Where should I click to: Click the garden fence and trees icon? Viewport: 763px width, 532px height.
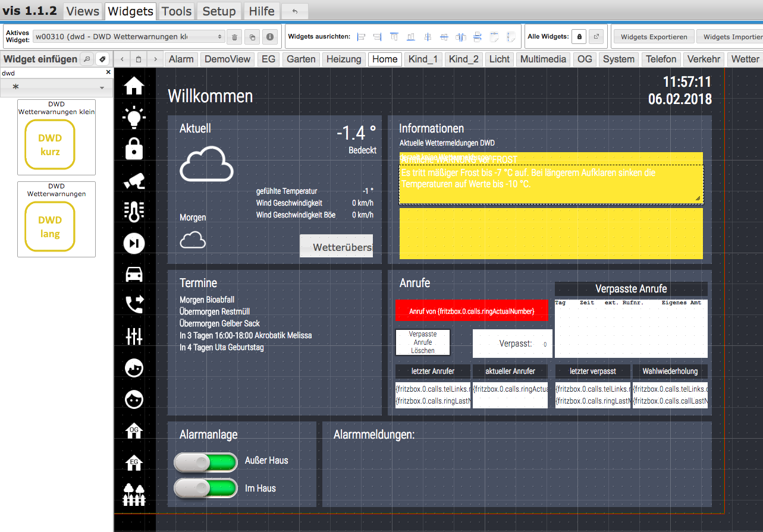(x=134, y=494)
